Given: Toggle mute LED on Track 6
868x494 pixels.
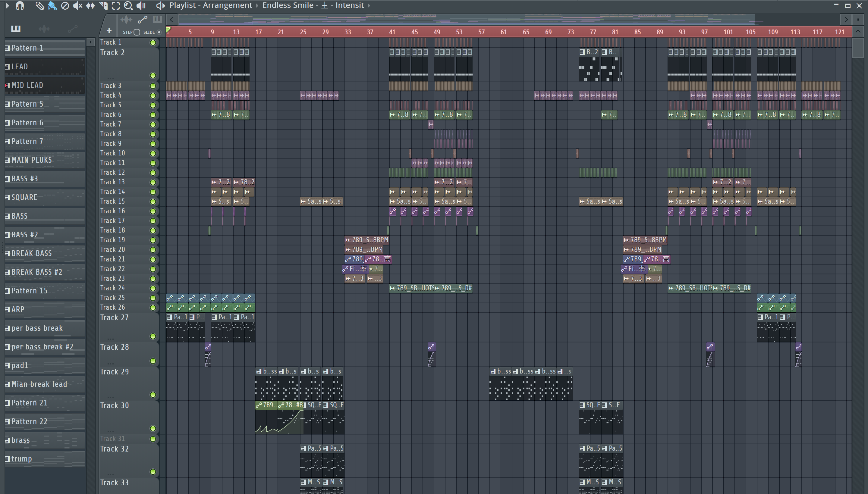Looking at the screenshot, I should click(153, 115).
